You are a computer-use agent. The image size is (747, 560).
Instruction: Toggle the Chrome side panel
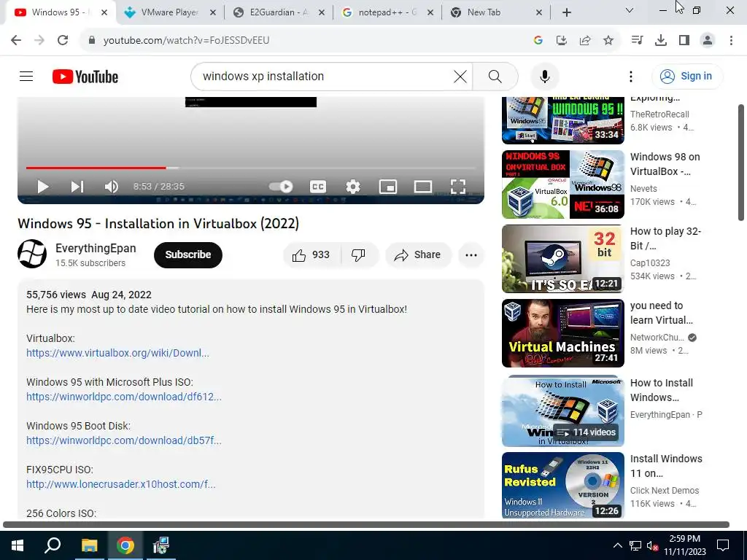684,41
